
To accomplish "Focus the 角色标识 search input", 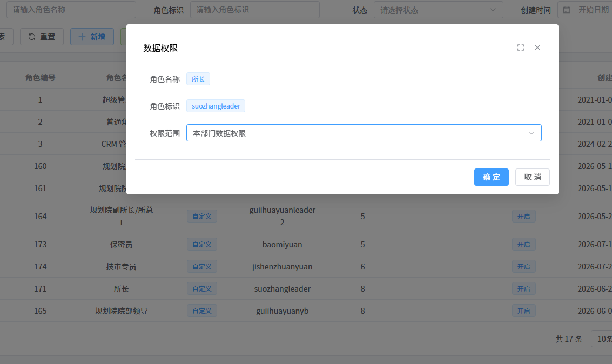I will click(255, 10).
